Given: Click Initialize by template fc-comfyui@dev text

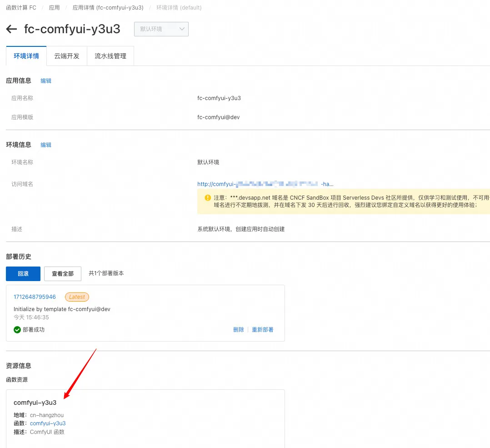Looking at the screenshot, I should coord(62,309).
